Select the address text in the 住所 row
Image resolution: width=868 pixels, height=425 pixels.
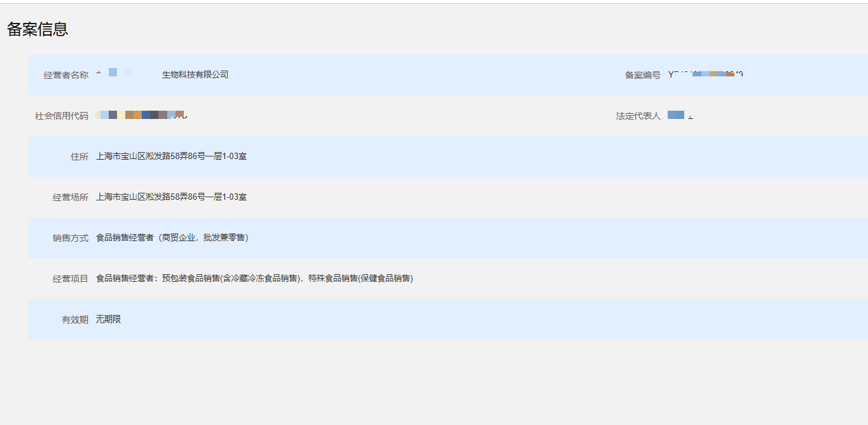(171, 157)
